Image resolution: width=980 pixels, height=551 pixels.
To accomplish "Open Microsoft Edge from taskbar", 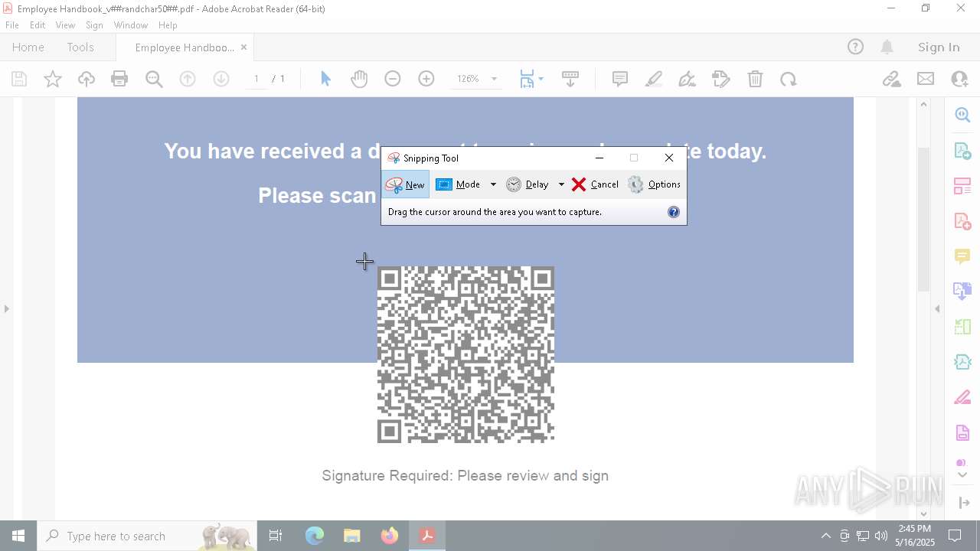I will (x=315, y=536).
